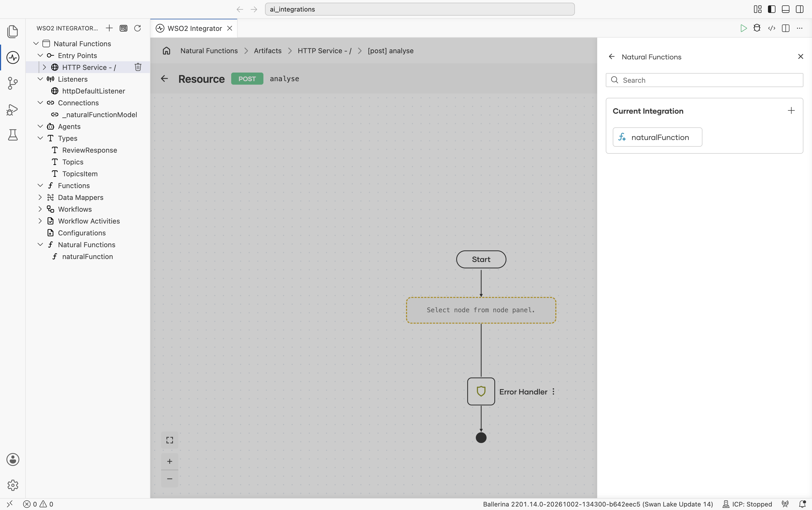Add a natural function to Current Integration

tap(791, 111)
